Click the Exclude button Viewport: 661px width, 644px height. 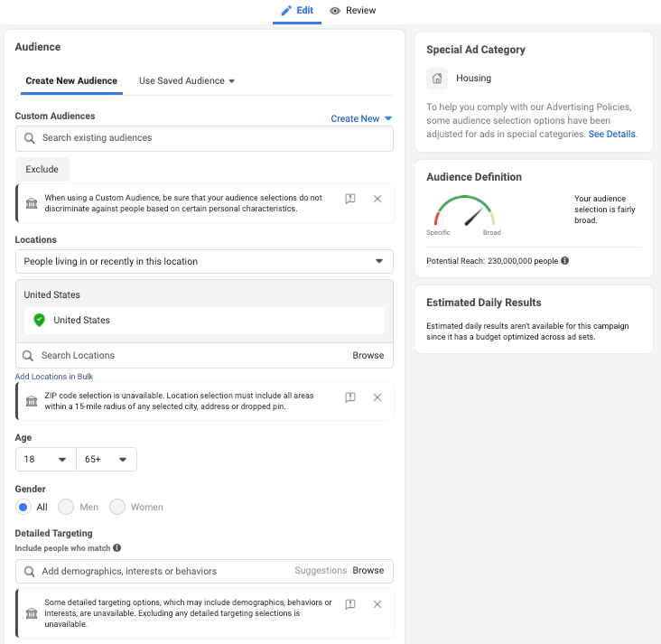click(x=42, y=170)
